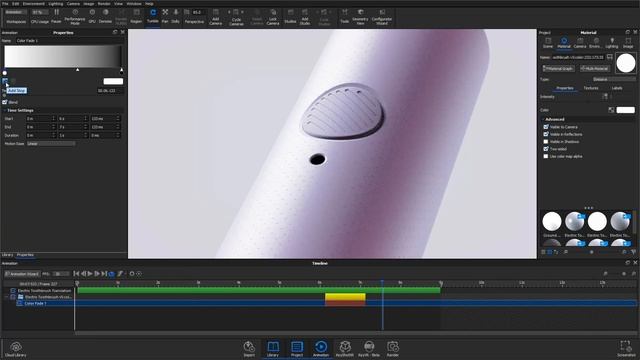This screenshot has height=360, width=640.
Task: Switch to the Library tab at bottom left
Action: click(7, 255)
